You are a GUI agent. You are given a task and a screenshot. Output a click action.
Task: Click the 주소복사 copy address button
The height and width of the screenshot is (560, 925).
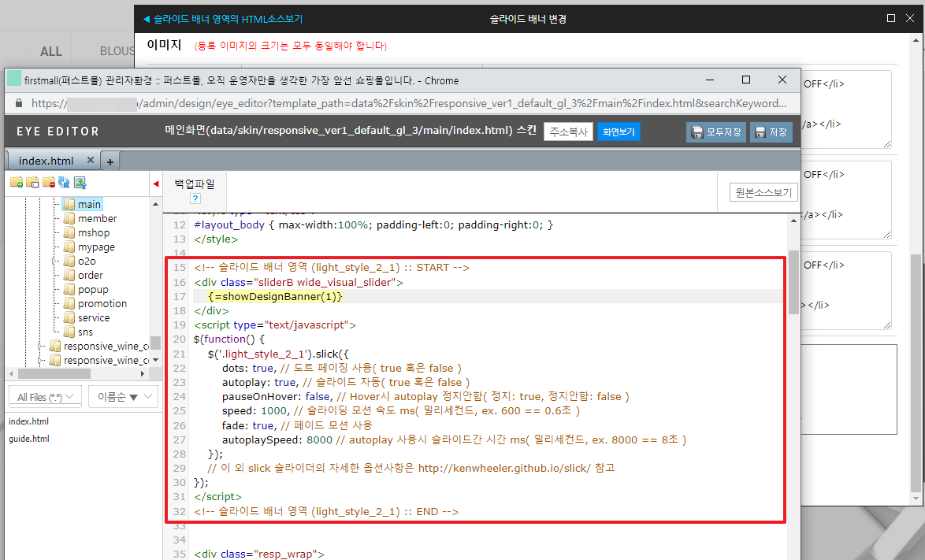click(569, 132)
